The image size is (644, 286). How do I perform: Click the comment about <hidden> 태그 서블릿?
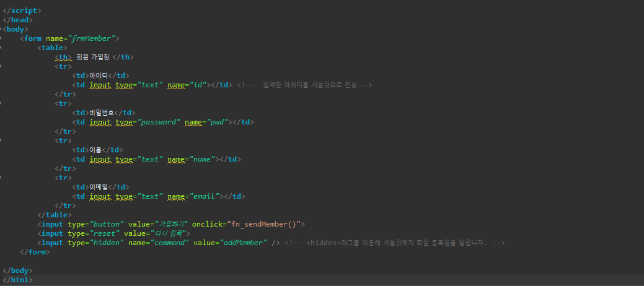tap(394, 243)
